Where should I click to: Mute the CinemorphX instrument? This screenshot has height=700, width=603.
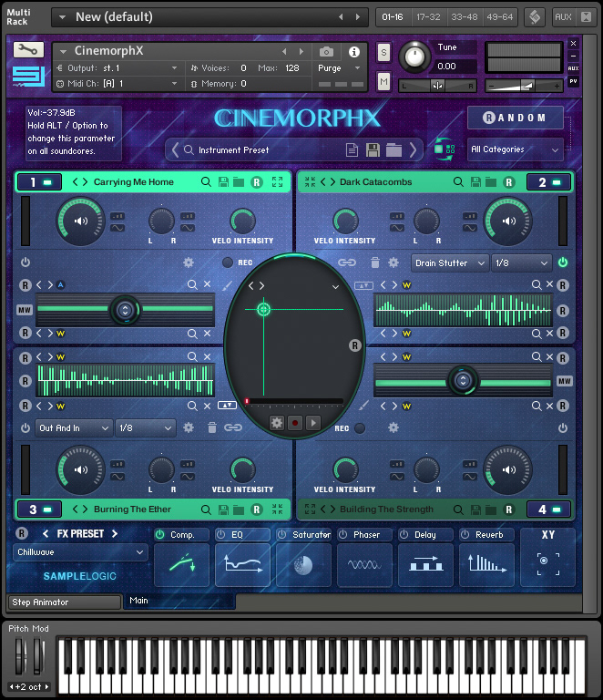tap(383, 81)
